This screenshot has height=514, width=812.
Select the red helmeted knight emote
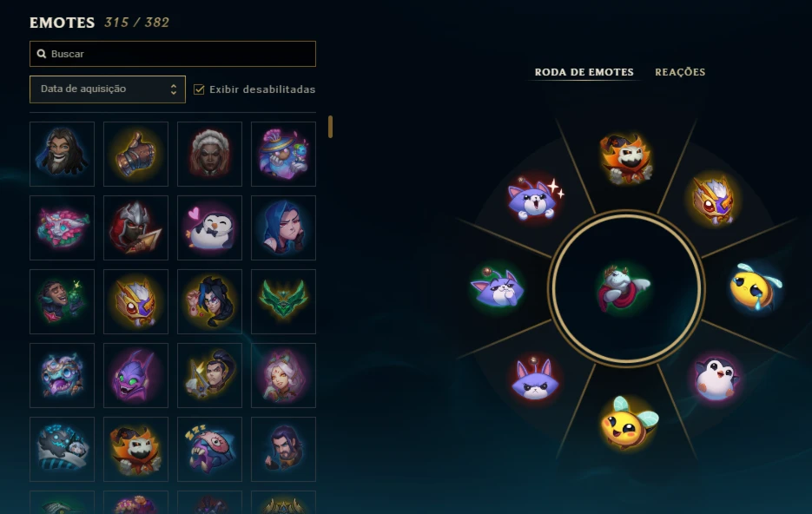point(135,227)
